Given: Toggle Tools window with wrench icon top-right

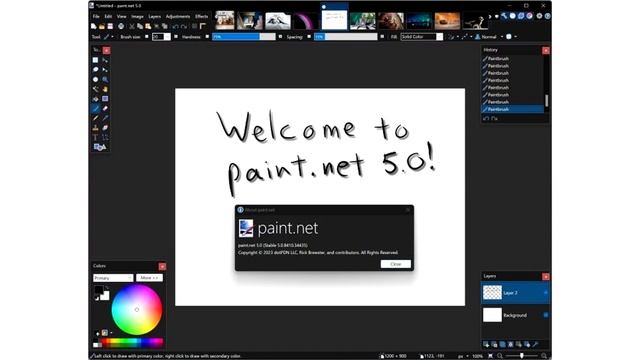Looking at the screenshot, I should click(504, 16).
